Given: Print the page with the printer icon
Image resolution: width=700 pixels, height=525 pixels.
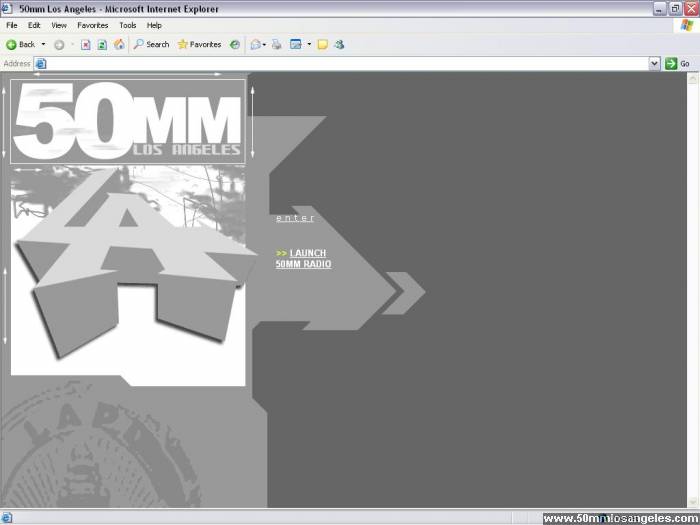Looking at the screenshot, I should click(x=277, y=44).
